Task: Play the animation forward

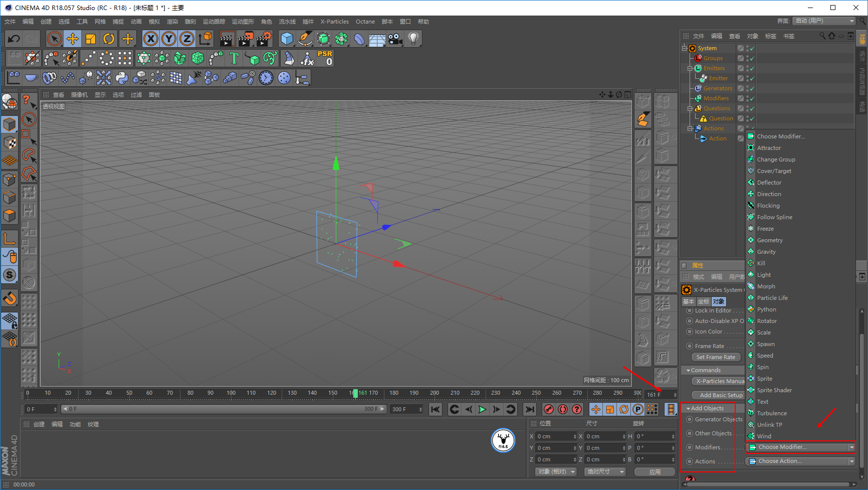Action: coord(482,409)
